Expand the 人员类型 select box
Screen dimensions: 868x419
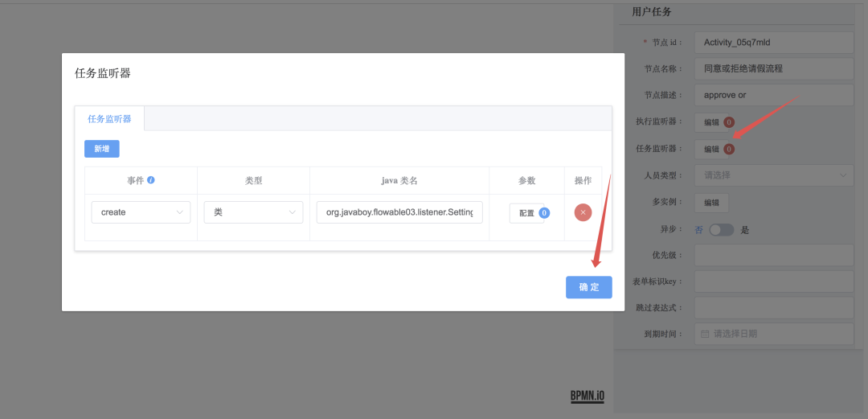click(x=774, y=175)
